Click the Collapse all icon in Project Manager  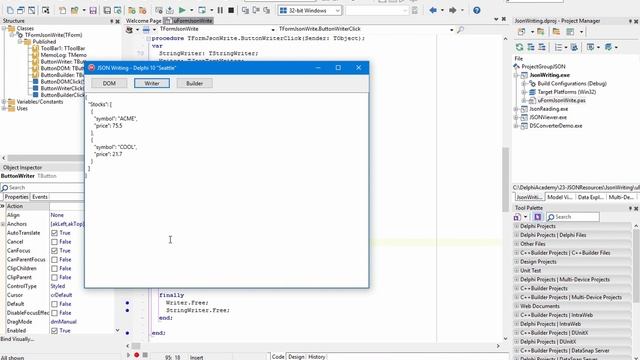[542, 47]
